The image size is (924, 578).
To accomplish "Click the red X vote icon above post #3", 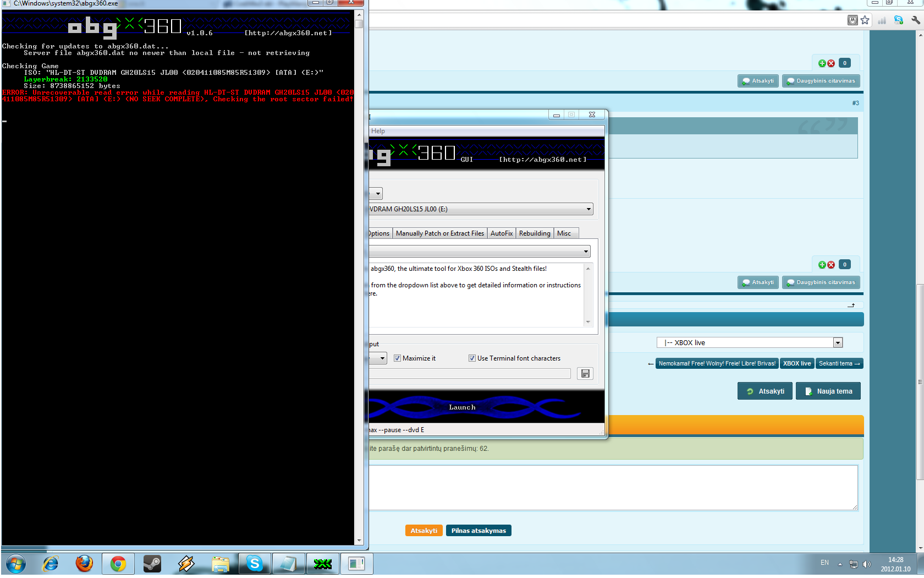I will point(831,63).
